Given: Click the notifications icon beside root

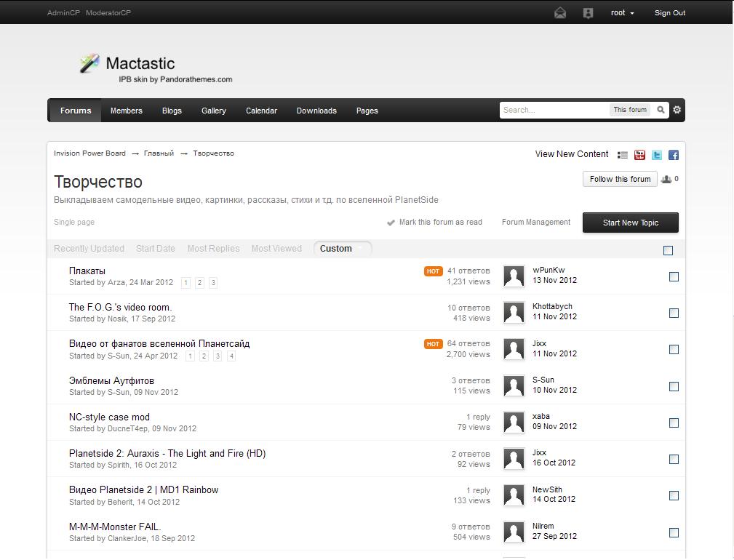Looking at the screenshot, I should (x=588, y=13).
